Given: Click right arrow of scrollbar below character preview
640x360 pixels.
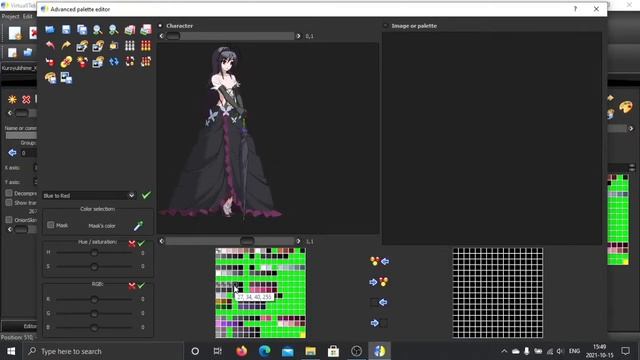Looking at the screenshot, I should pos(298,241).
